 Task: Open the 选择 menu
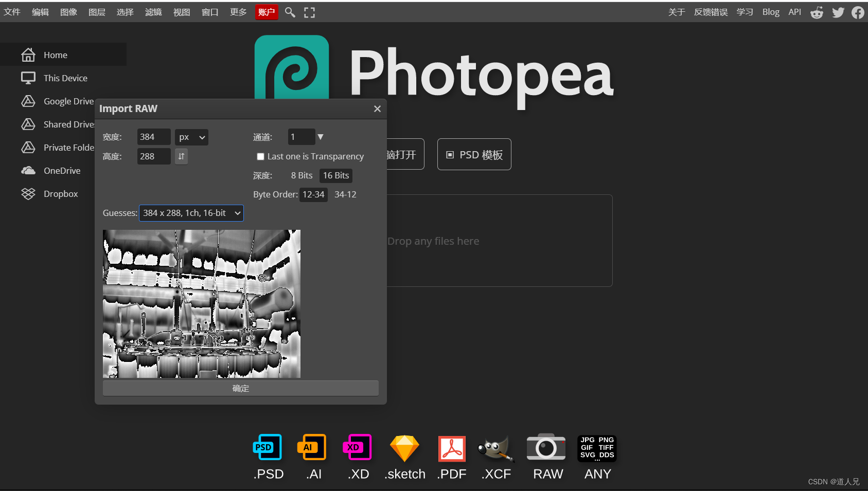(125, 12)
